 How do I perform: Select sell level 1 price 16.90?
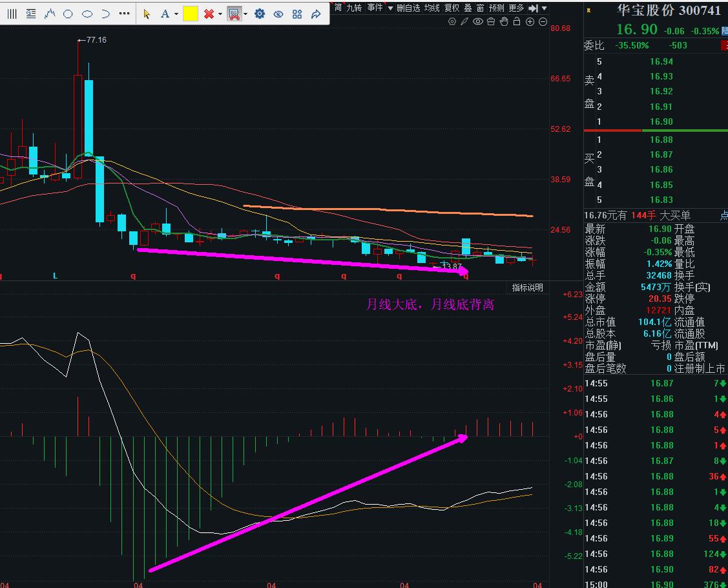pyautogui.click(x=661, y=121)
